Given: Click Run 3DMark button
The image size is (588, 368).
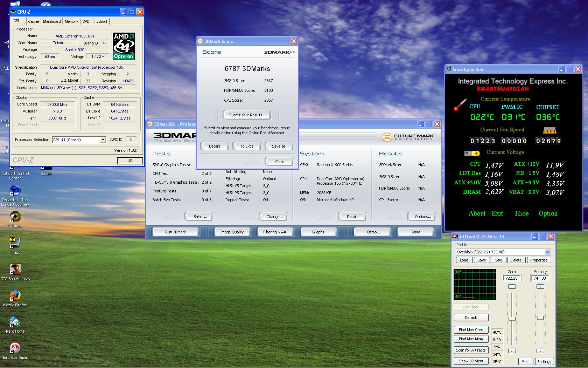Looking at the screenshot, I should (x=175, y=232).
